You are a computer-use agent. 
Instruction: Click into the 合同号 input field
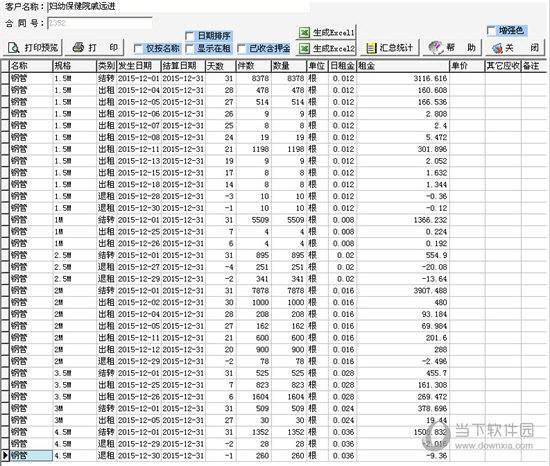pyautogui.click(x=100, y=23)
